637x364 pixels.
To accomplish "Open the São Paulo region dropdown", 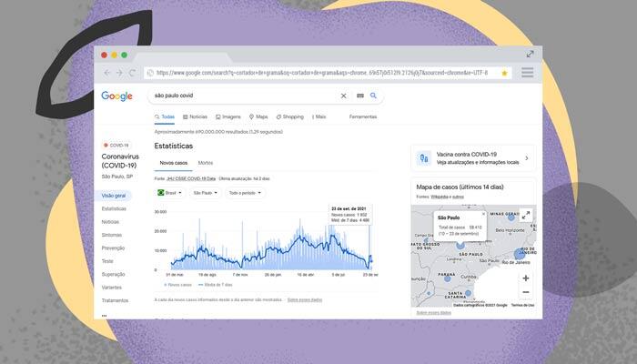I will click(x=205, y=193).
